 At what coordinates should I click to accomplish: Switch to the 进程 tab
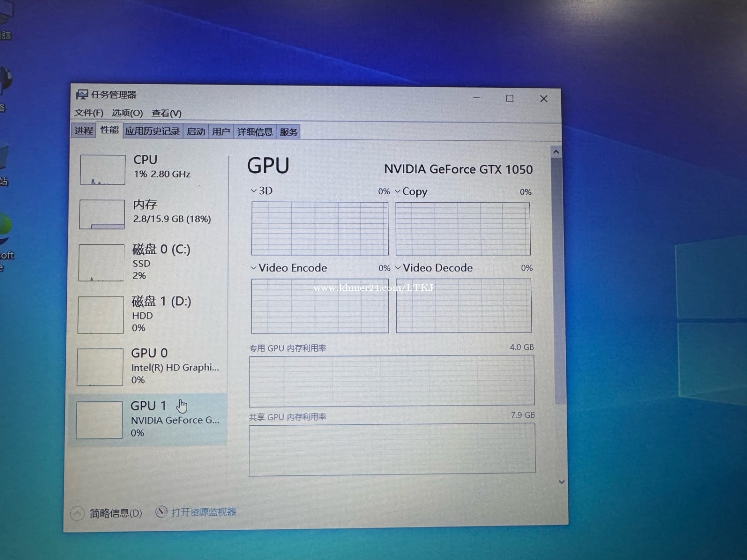(x=84, y=131)
